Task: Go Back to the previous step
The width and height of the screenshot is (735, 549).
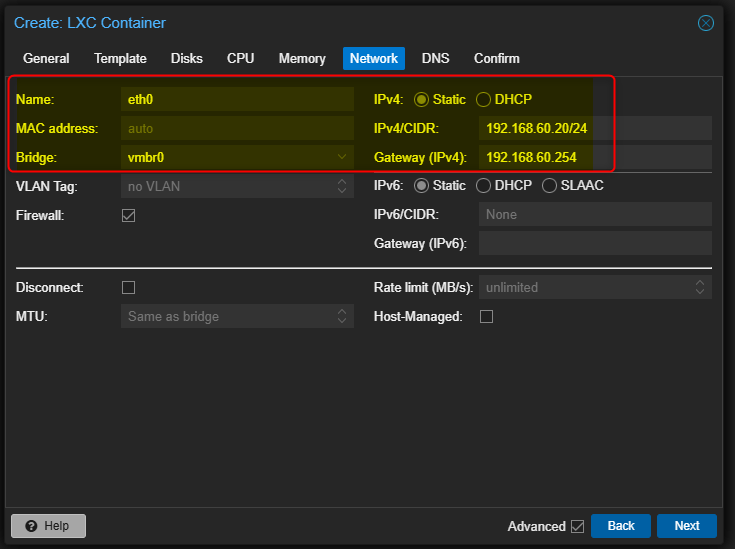Action: (621, 526)
